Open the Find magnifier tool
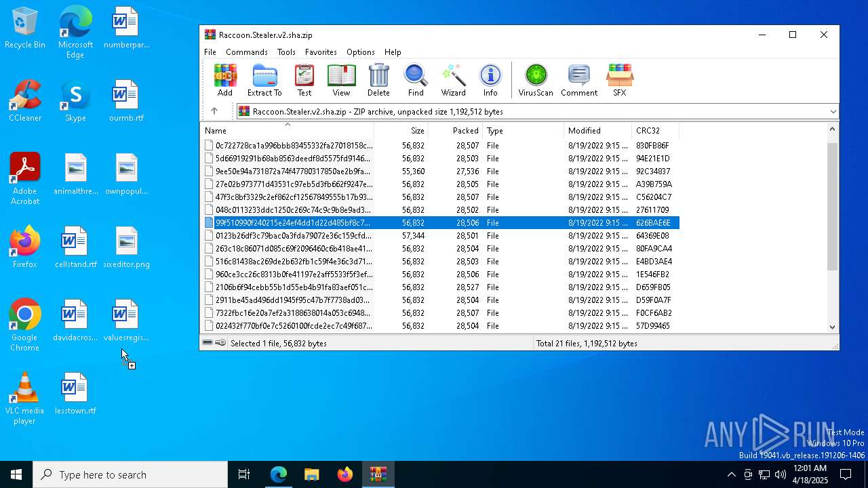Screen dimensions: 868x488 coord(416,81)
